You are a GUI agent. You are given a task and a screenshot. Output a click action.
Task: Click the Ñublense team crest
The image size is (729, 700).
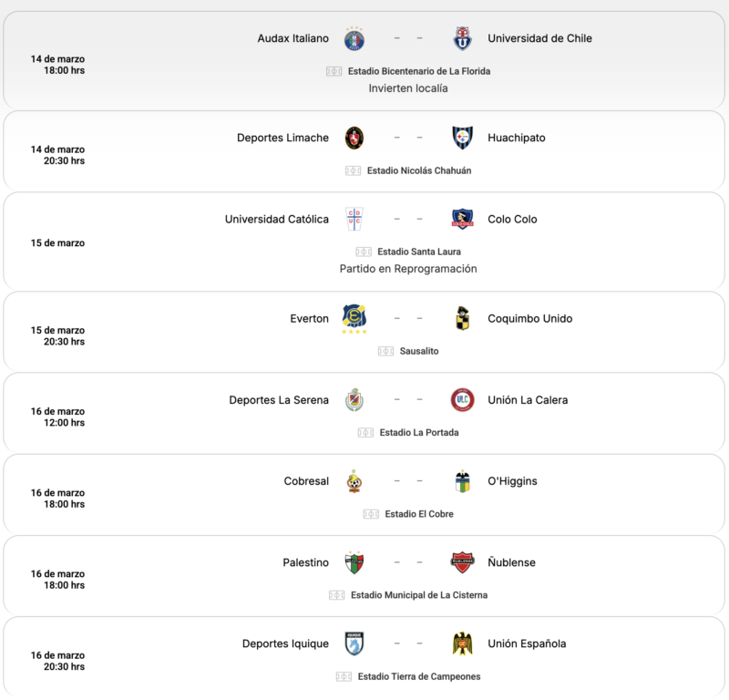(463, 562)
